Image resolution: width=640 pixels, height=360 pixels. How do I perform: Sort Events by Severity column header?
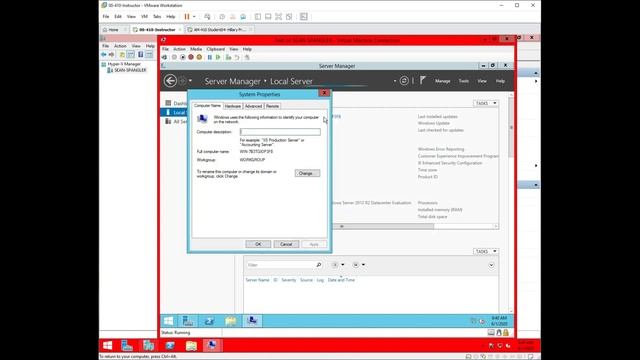[289, 280]
